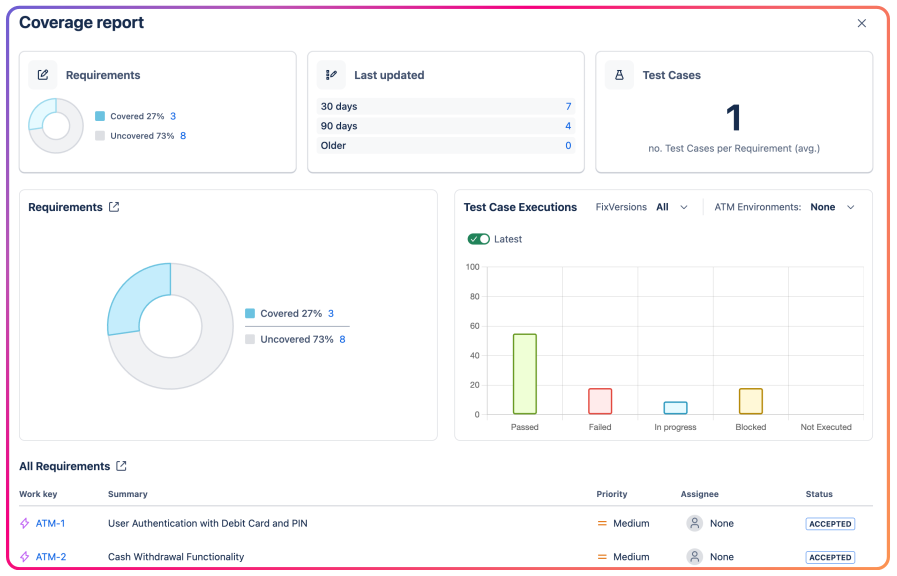
Task: Toggle the Latest executions switch
Action: 479,239
